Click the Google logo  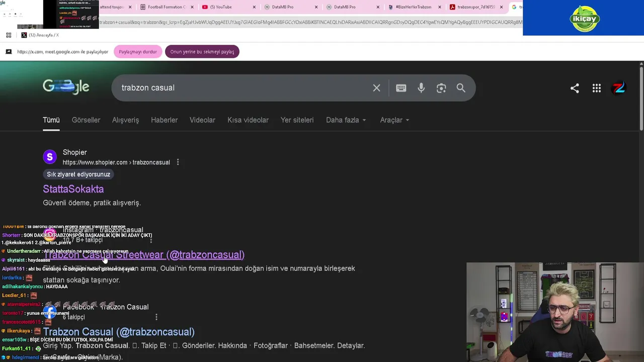pos(66,87)
